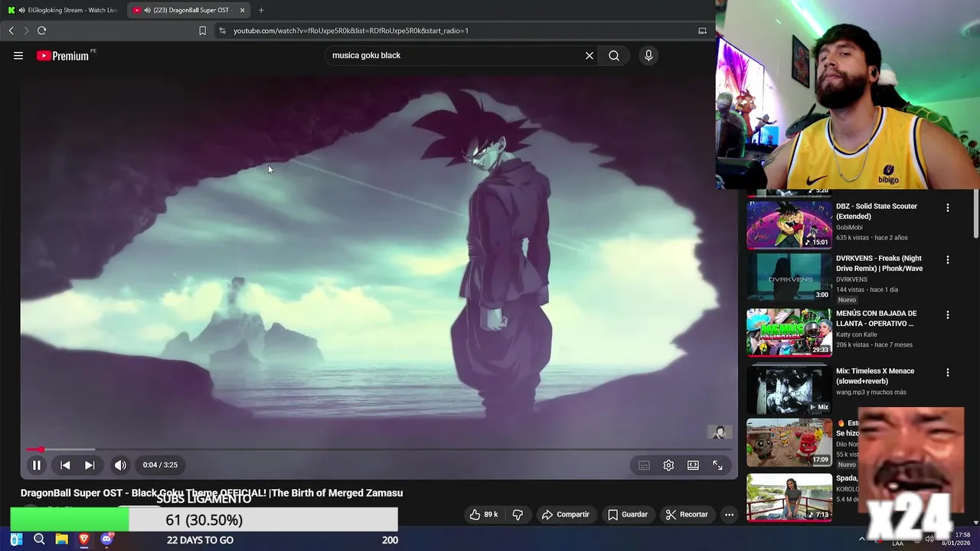
Task: Open 'DBZ - Solid State Scouter (Extended)' title
Action: click(x=877, y=211)
